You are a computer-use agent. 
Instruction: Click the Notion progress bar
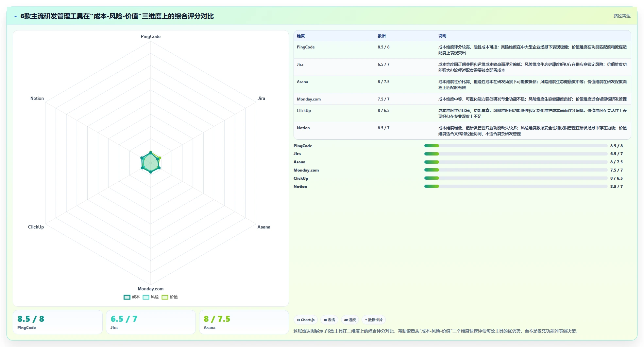pyautogui.click(x=516, y=186)
